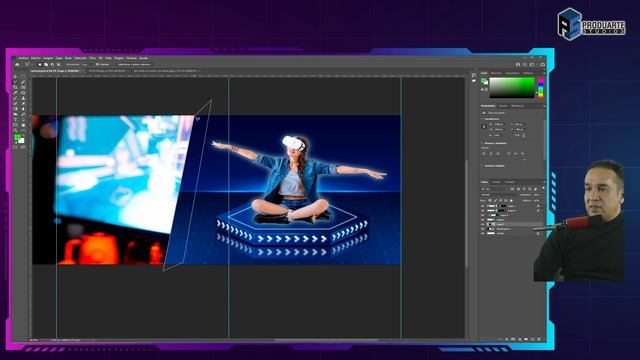Toggle lock image pixels brush icon
The height and width of the screenshot is (360, 640).
coord(495,201)
